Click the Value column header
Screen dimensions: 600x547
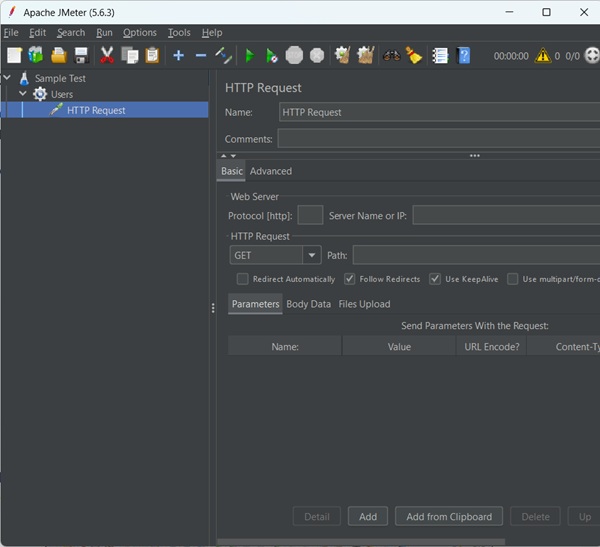point(399,346)
